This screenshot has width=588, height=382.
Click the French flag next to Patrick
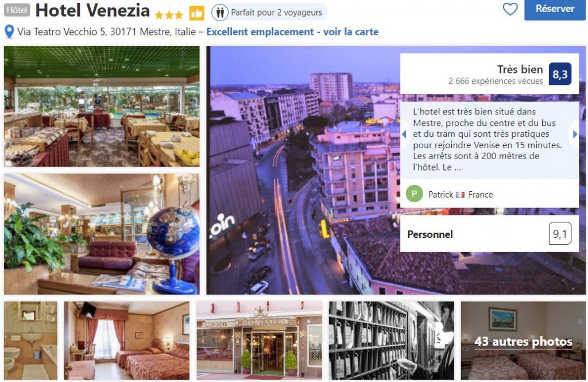tap(460, 194)
